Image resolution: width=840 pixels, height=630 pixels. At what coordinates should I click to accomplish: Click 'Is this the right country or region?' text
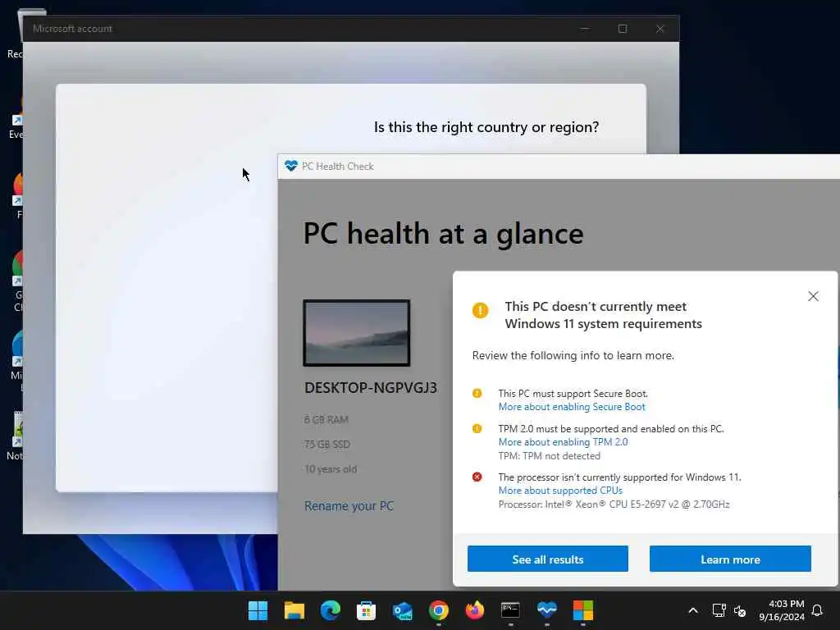point(486,127)
